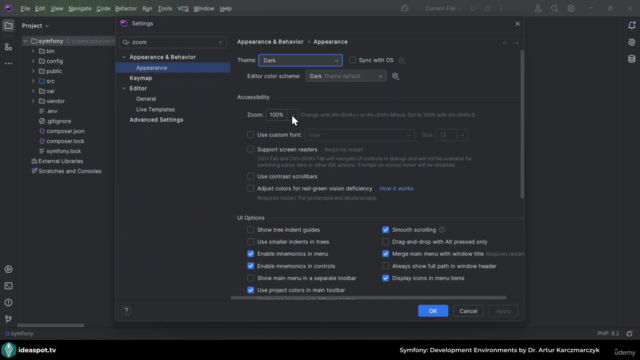Select Advanced Settings in settings tree

(x=156, y=120)
